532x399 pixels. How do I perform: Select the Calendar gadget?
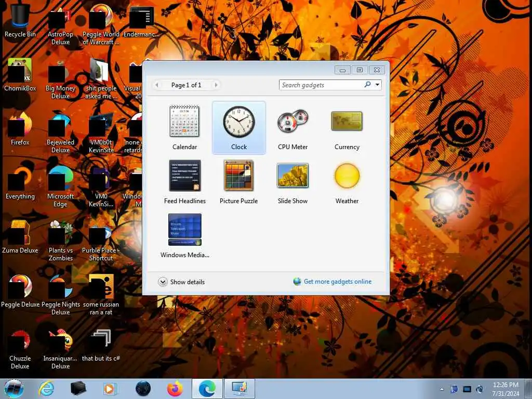184,128
